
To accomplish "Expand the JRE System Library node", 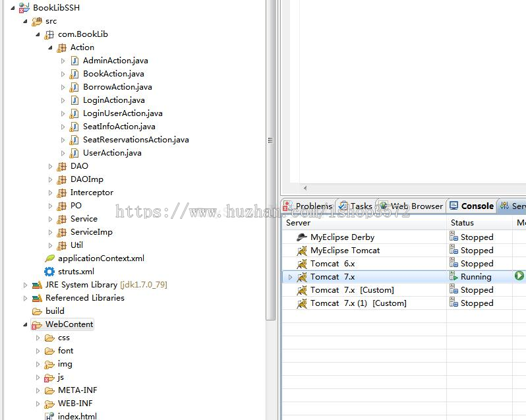I will [26, 285].
